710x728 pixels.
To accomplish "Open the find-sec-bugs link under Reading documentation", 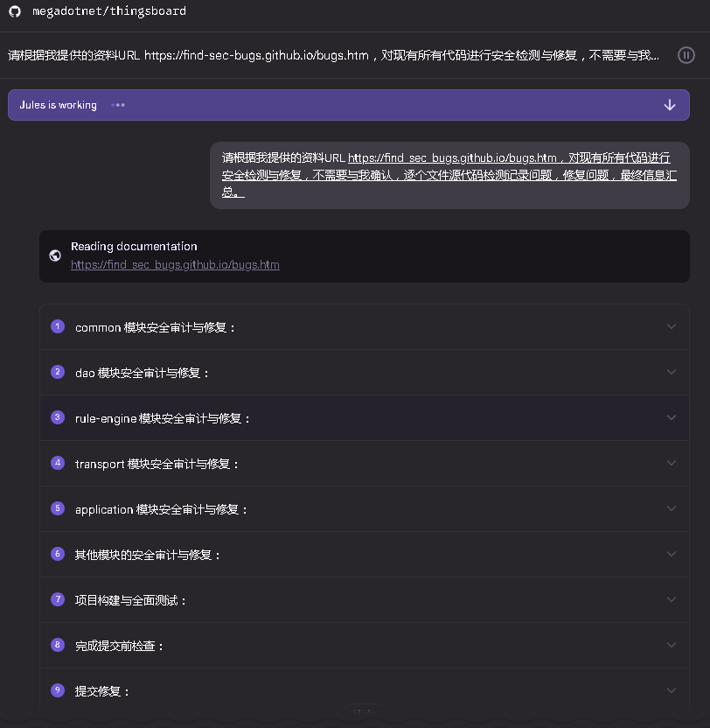I will pos(175,264).
